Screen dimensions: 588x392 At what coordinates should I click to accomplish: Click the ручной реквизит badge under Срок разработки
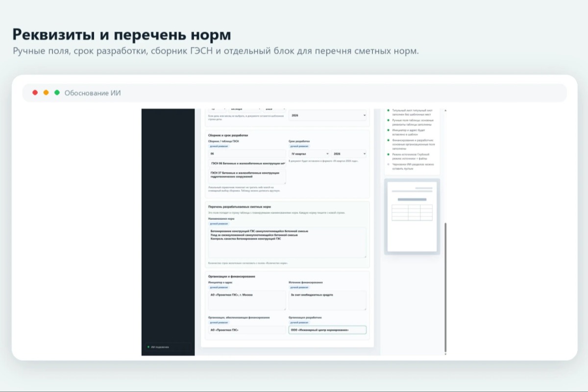point(299,146)
